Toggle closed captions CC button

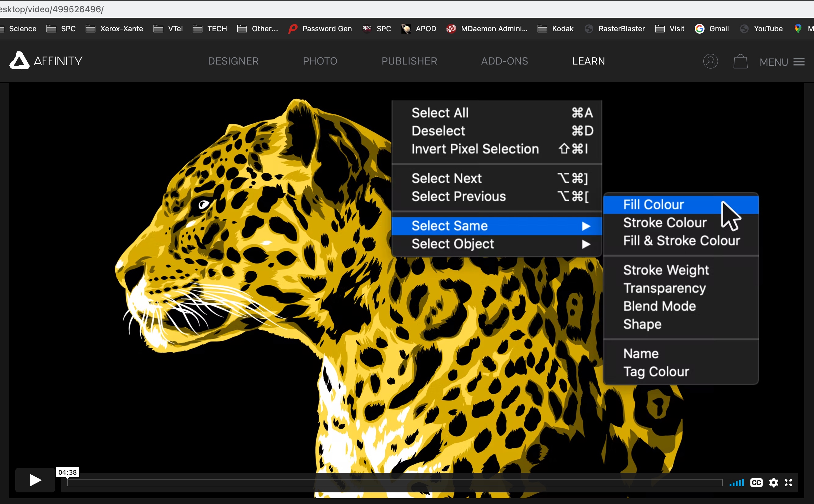(756, 483)
